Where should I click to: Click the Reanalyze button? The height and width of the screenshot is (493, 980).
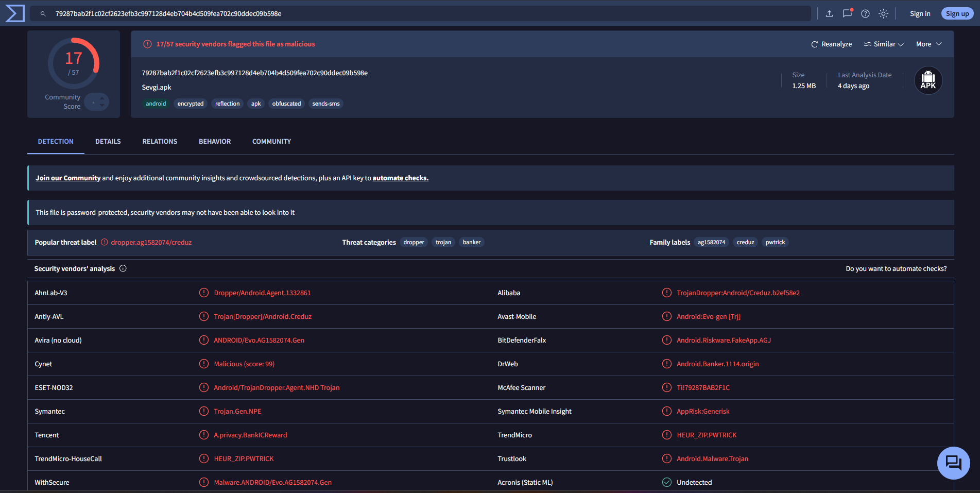[831, 44]
